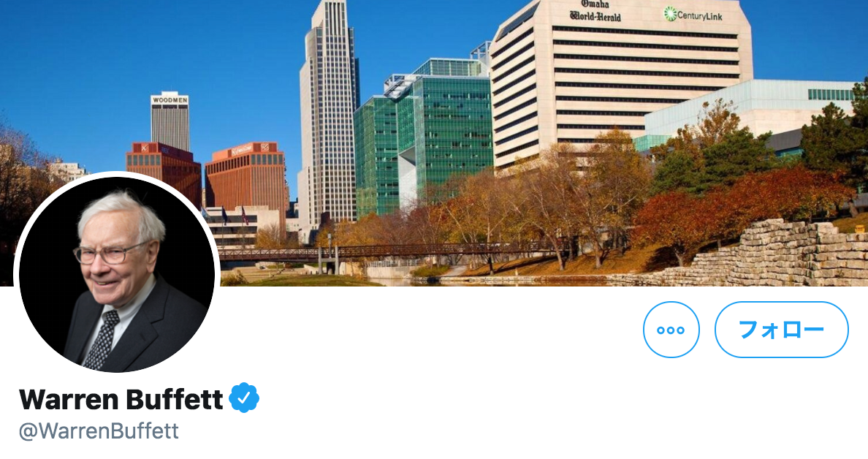
Task: Click the Warren Buffett display name
Action: [x=121, y=398]
